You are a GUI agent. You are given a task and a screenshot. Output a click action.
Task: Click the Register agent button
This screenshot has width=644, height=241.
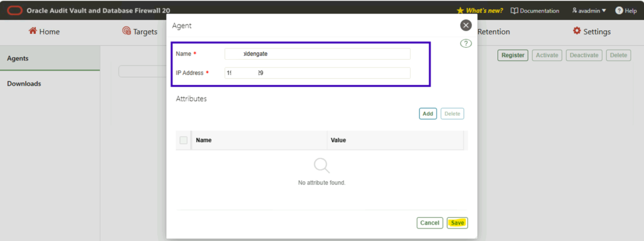point(513,55)
